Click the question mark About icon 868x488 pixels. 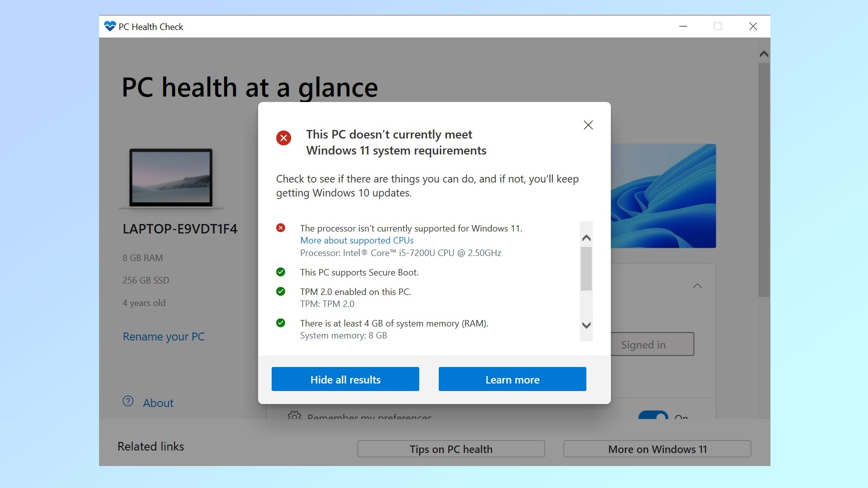click(x=128, y=401)
